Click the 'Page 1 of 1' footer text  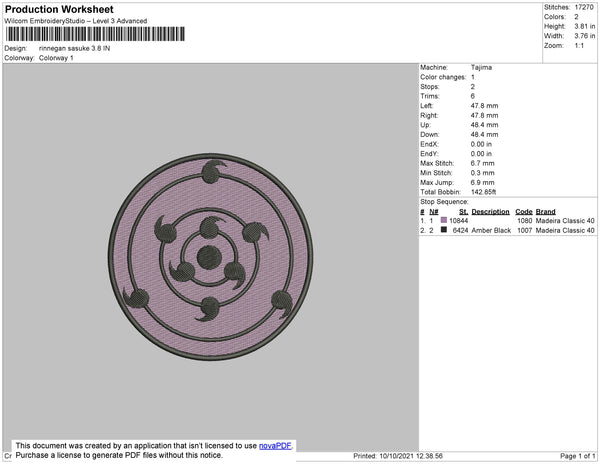click(577, 456)
